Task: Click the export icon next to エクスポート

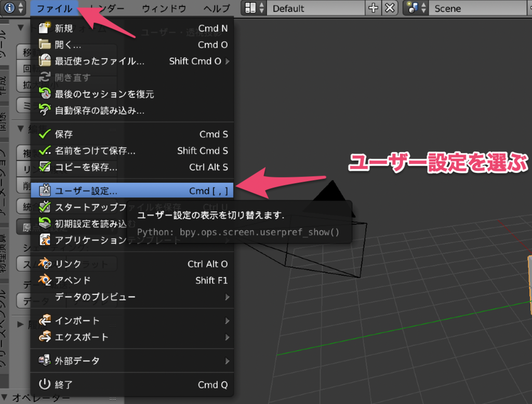Action: (x=45, y=336)
